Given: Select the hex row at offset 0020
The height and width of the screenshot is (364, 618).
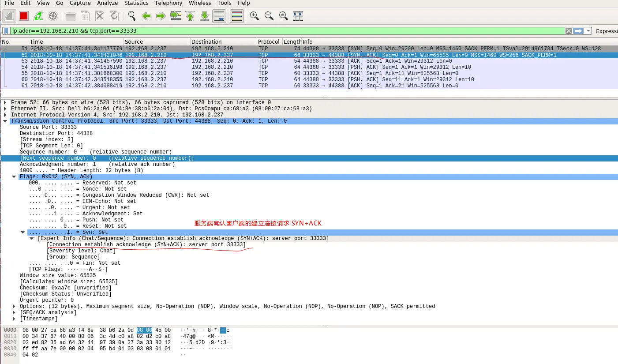Looking at the screenshot, I should (118, 342).
